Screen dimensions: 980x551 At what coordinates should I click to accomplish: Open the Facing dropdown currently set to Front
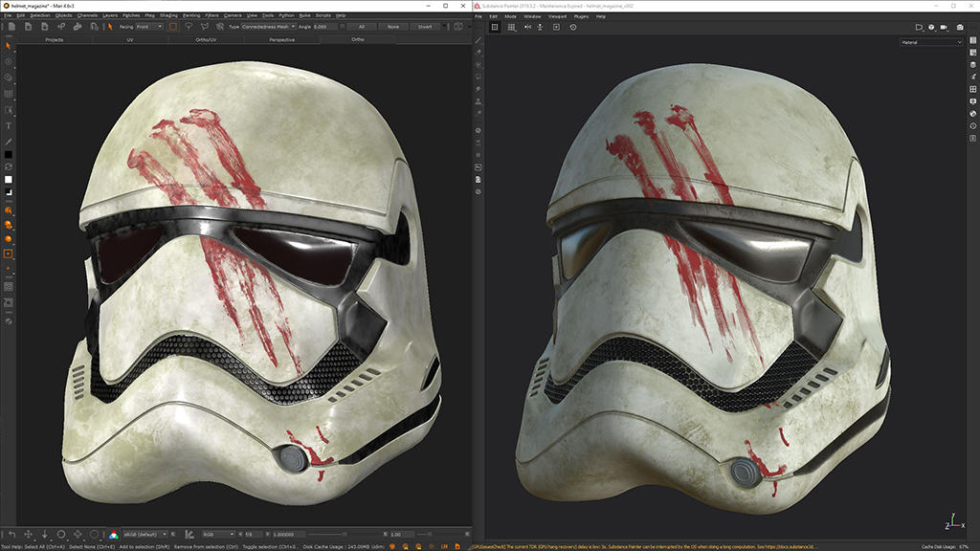148,26
